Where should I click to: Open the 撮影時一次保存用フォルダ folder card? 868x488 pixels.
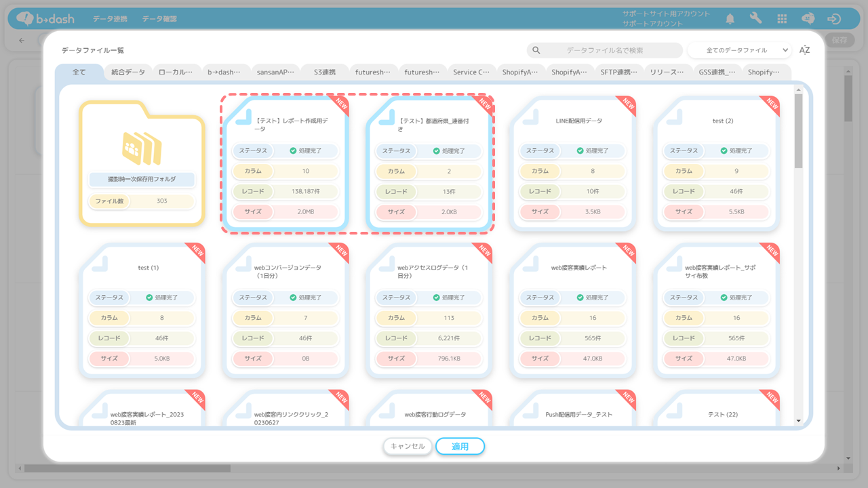pos(142,163)
